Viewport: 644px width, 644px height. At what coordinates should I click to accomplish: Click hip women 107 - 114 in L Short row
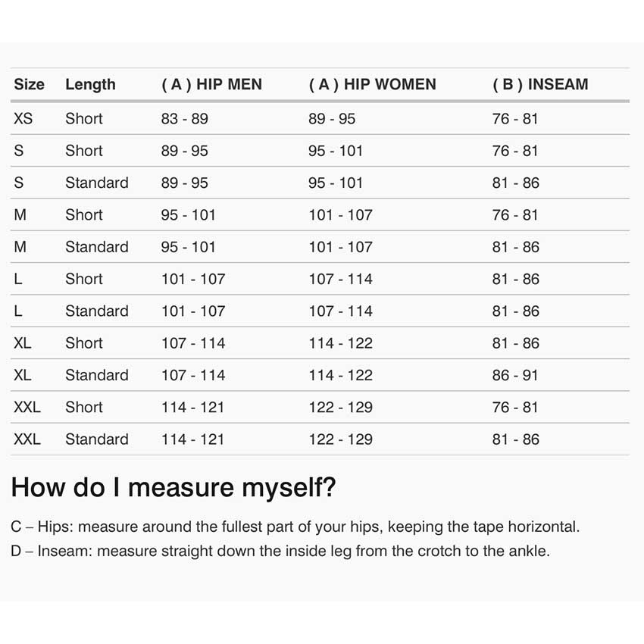tap(340, 279)
